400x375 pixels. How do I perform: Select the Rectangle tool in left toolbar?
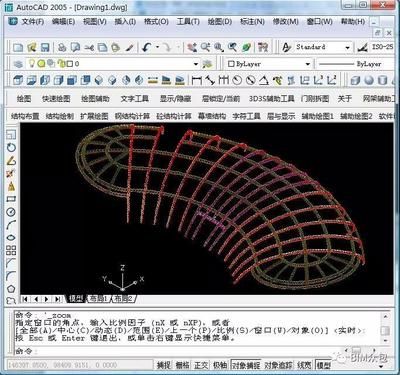click(x=11, y=199)
